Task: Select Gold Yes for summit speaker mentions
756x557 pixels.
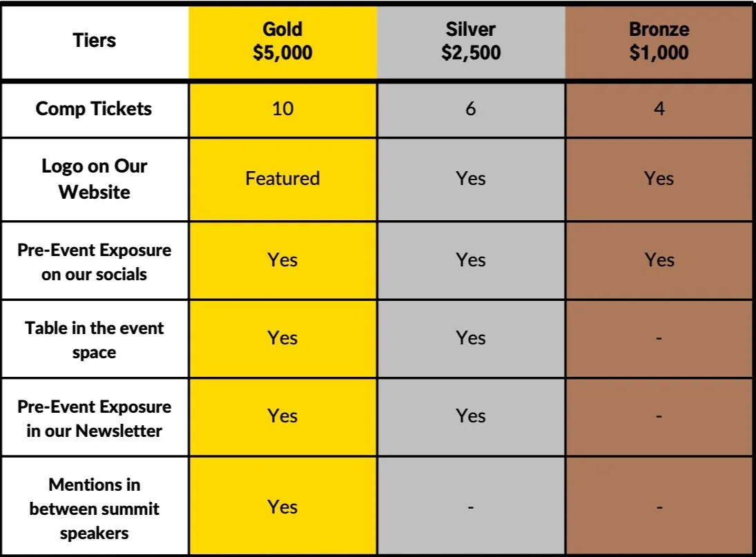Action: pyautogui.click(x=282, y=507)
